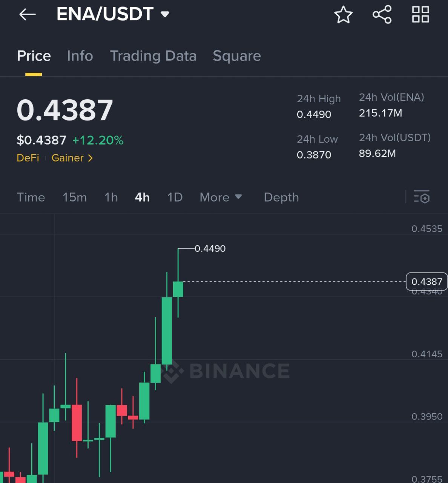The width and height of the screenshot is (448, 483).
Task: Tap the 0.4490 high marker on chart
Action: pyautogui.click(x=210, y=249)
